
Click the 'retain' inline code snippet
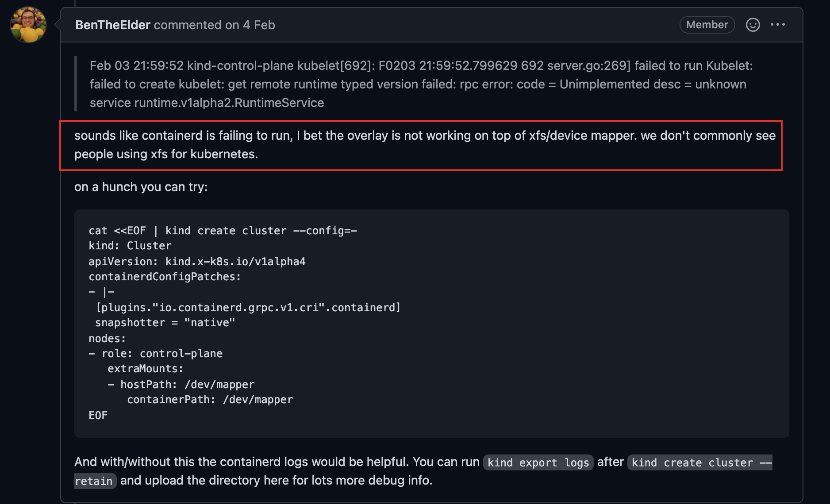point(95,481)
